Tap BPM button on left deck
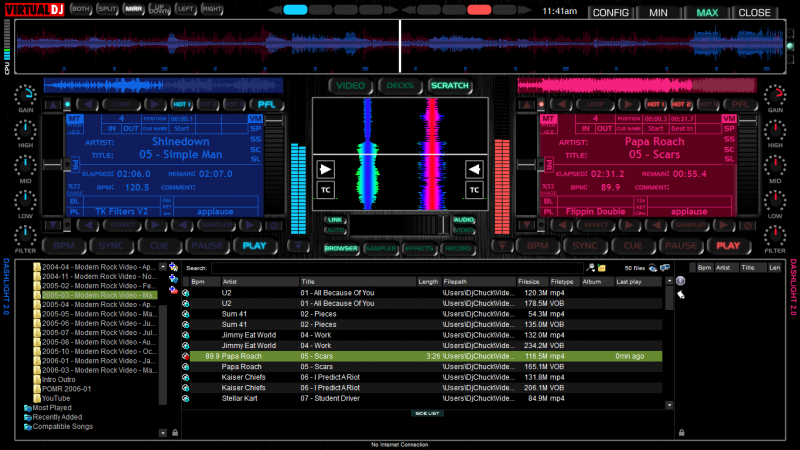 click(63, 246)
